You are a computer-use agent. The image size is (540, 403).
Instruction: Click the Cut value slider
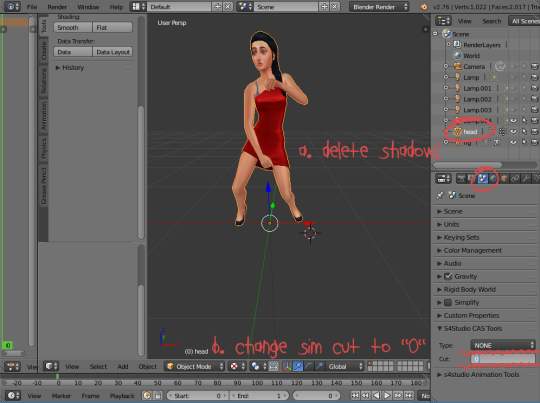(503, 359)
